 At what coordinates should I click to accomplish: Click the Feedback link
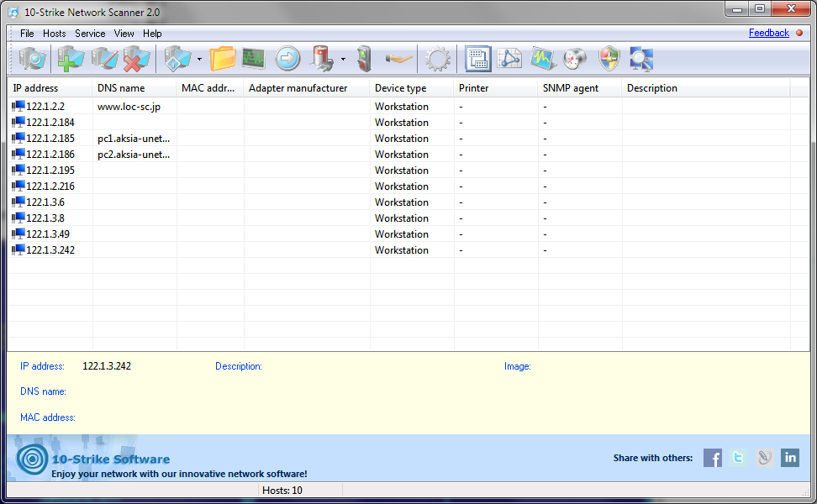pyautogui.click(x=768, y=33)
